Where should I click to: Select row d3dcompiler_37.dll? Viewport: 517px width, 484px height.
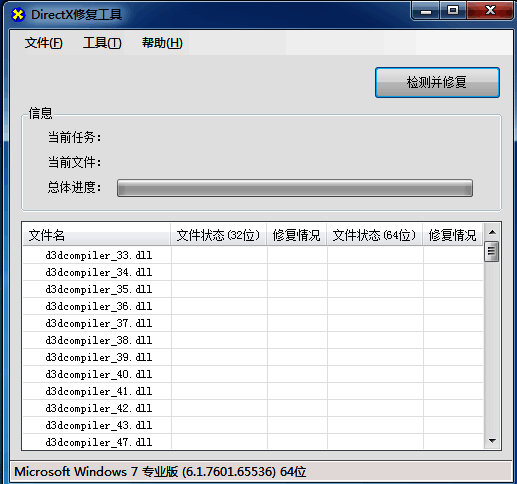253,323
